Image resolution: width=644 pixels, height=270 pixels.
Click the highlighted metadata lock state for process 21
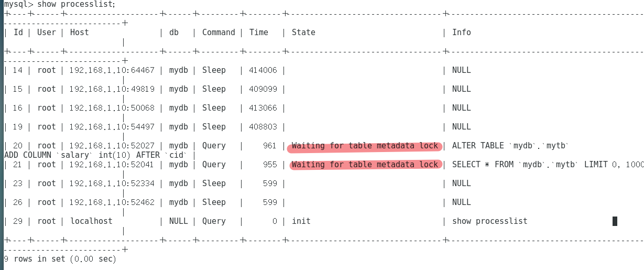[x=365, y=165]
